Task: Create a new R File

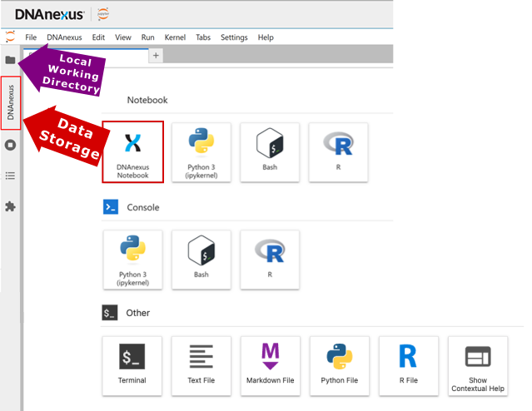Action: point(409,366)
